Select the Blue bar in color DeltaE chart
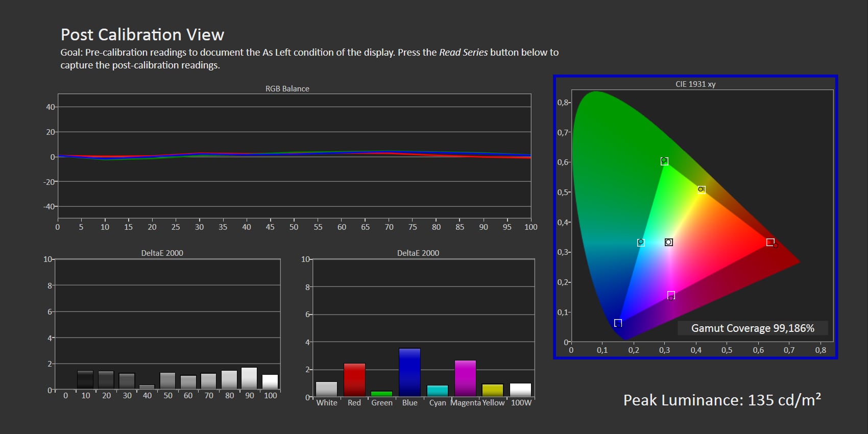Screen dimensions: 868x434 (x=409, y=372)
